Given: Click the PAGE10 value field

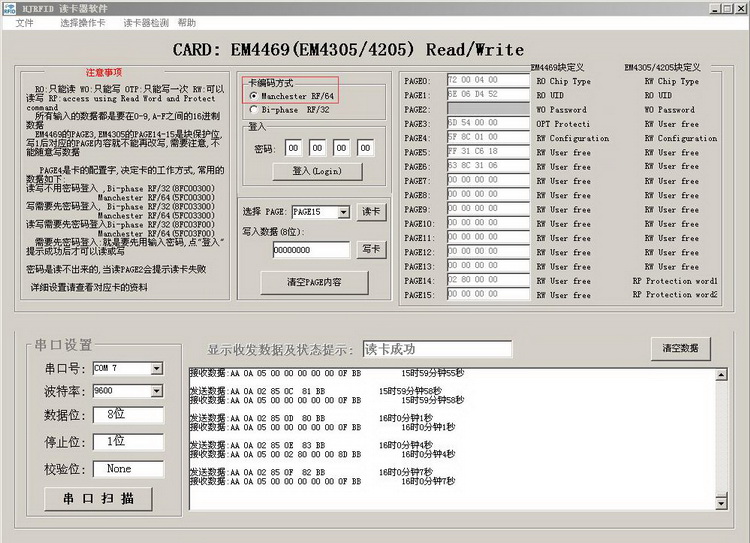Looking at the screenshot, I should click(488, 222).
